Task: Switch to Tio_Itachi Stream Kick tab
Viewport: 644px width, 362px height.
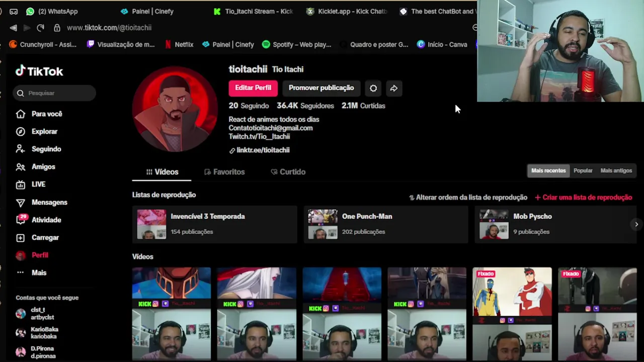Action: click(x=253, y=11)
